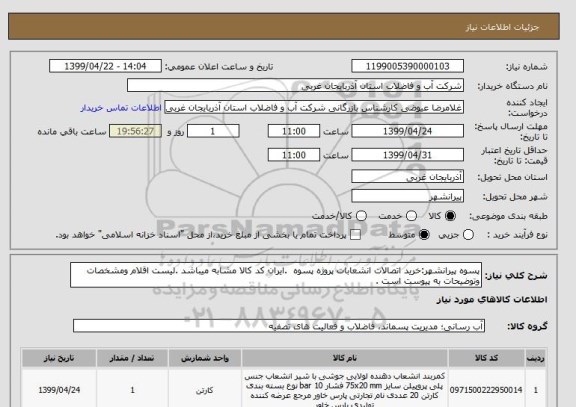576x407 pixels.
Task: Click the price validity date 1399/04/31
Action: [407, 155]
